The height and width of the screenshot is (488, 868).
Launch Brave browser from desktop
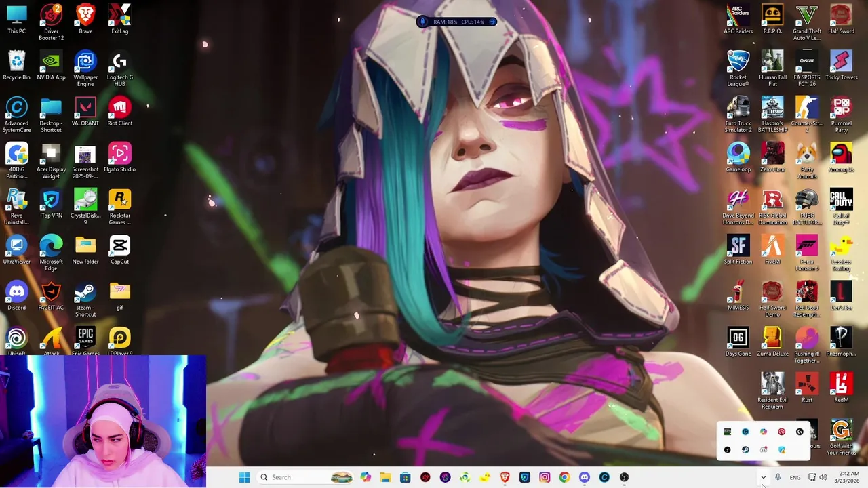point(85,20)
